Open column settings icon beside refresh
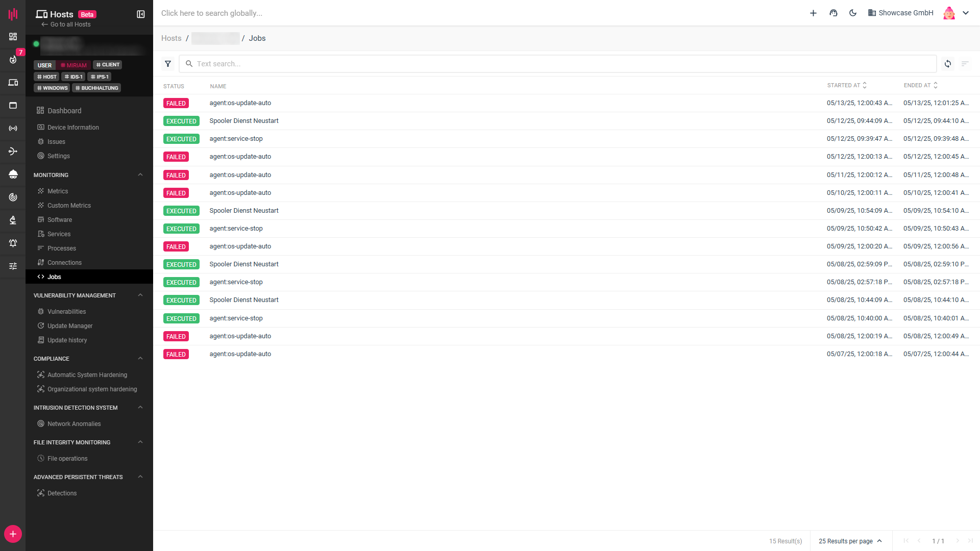980x551 pixels. (965, 64)
